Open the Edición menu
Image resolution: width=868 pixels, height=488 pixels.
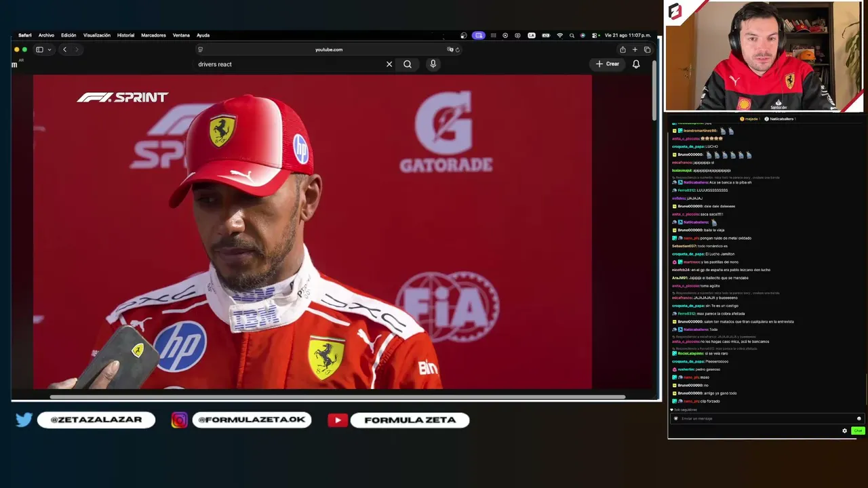click(x=68, y=35)
